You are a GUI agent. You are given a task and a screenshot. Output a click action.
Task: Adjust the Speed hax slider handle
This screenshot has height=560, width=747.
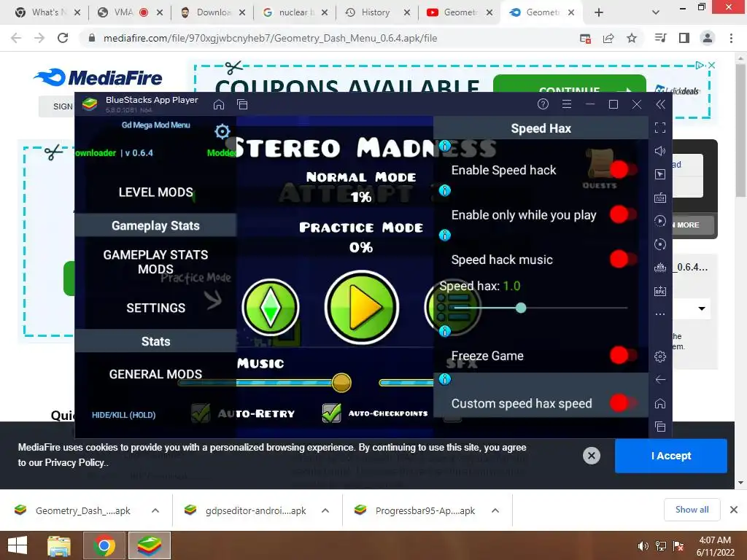click(521, 308)
